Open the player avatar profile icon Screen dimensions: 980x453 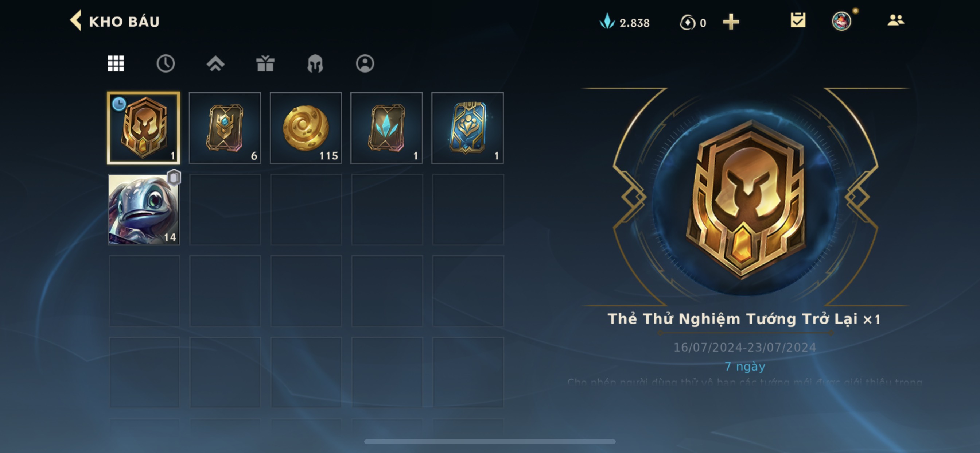(841, 21)
